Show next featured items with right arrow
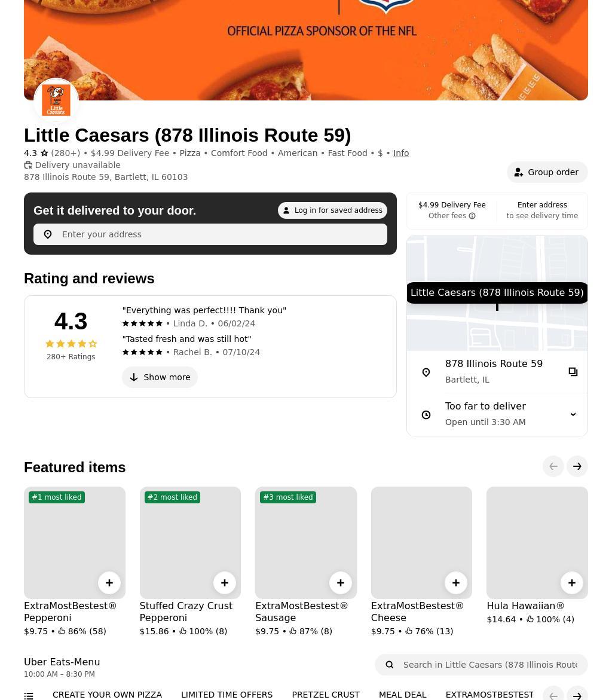Viewport: 612px width, 700px height. click(x=577, y=466)
